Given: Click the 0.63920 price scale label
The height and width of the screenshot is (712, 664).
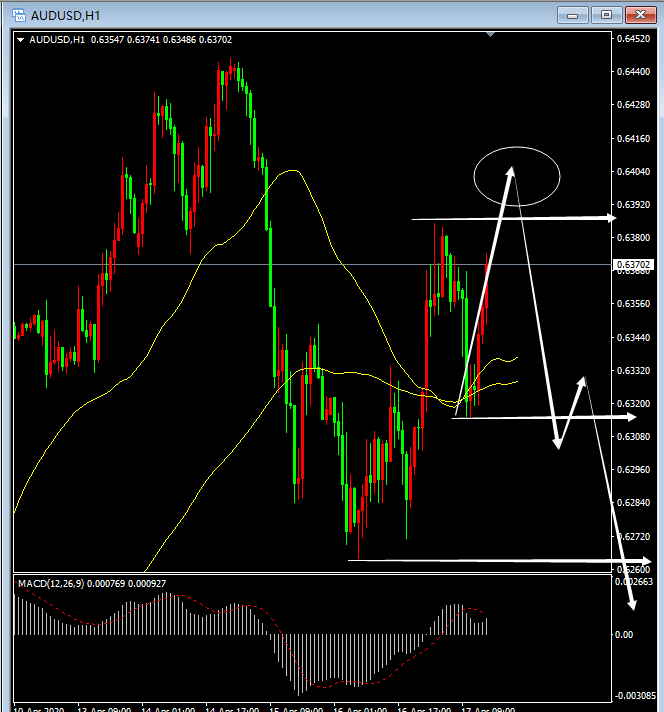Looking at the screenshot, I should tap(634, 205).
